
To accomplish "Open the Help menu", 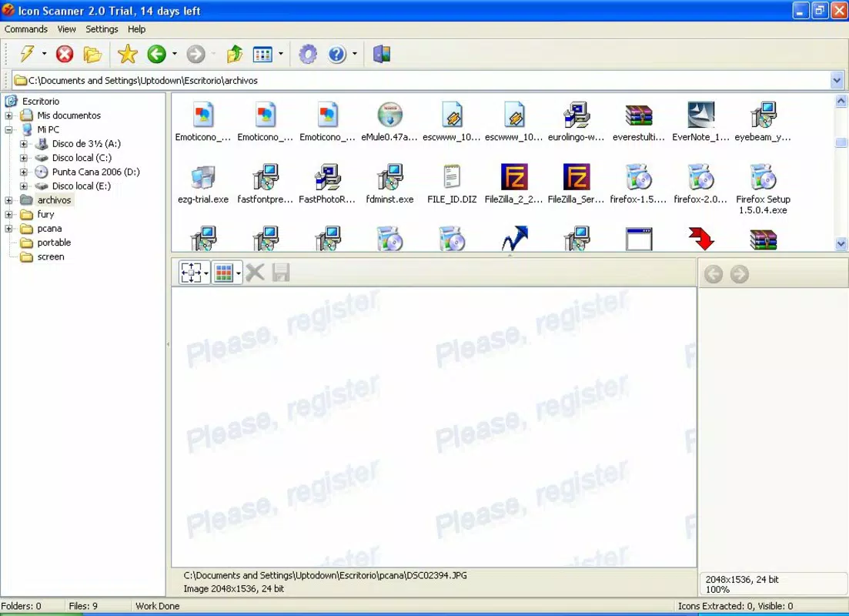I will pyautogui.click(x=136, y=29).
